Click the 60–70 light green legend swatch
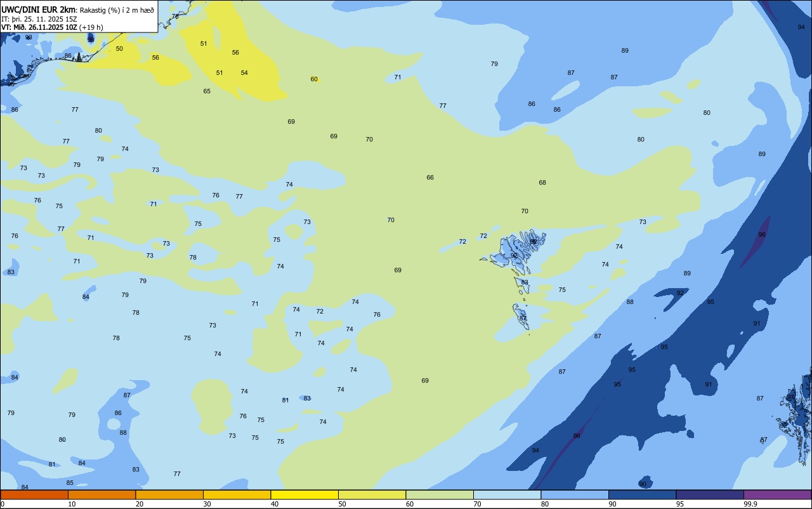This screenshot has height=509, width=812. (x=440, y=494)
